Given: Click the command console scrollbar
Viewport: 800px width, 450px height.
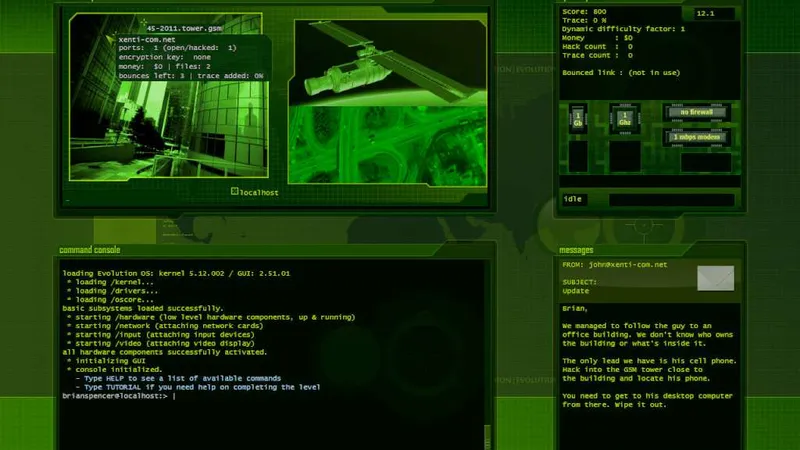Looking at the screenshot, I should [x=488, y=435].
